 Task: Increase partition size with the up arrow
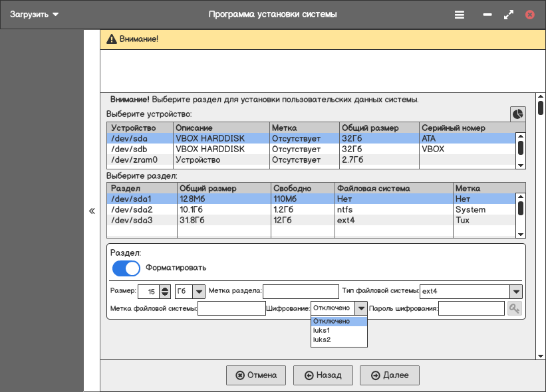(x=165, y=288)
